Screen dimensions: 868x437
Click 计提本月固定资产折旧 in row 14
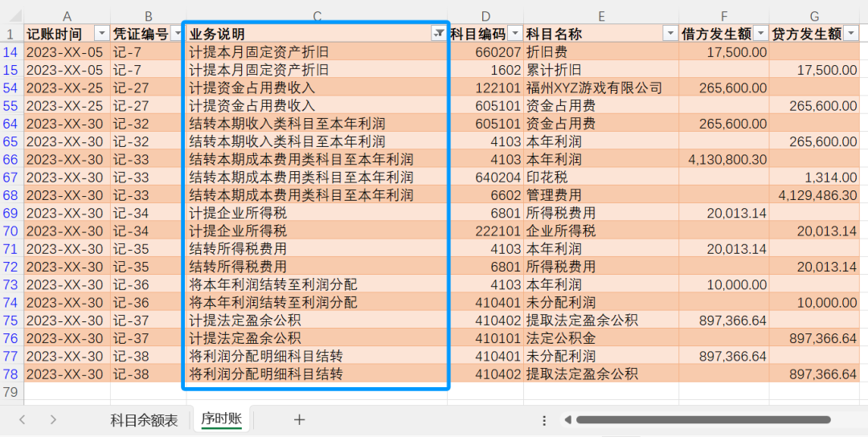317,52
